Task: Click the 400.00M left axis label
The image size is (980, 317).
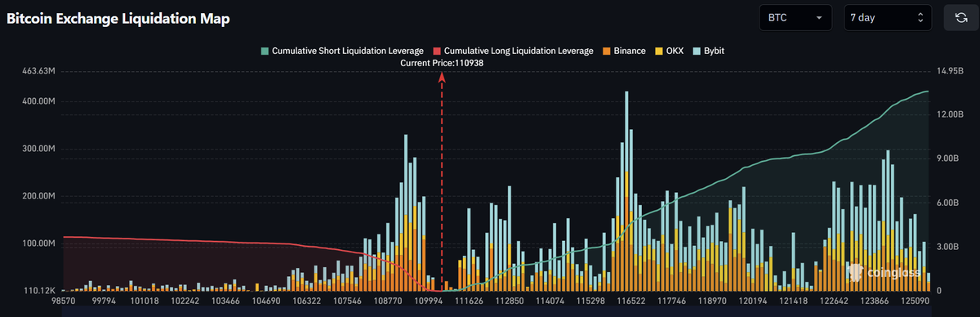Action: [x=38, y=101]
